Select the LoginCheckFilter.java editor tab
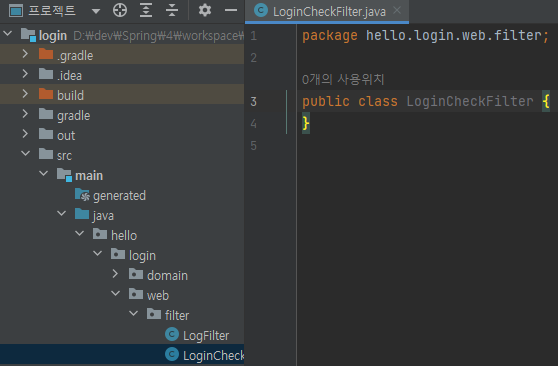This screenshot has height=366, width=558. point(327,11)
